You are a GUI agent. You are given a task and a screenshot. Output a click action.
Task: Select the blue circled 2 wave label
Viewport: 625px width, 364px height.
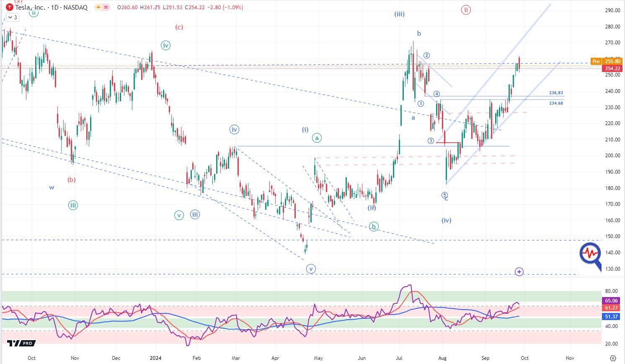tap(426, 55)
